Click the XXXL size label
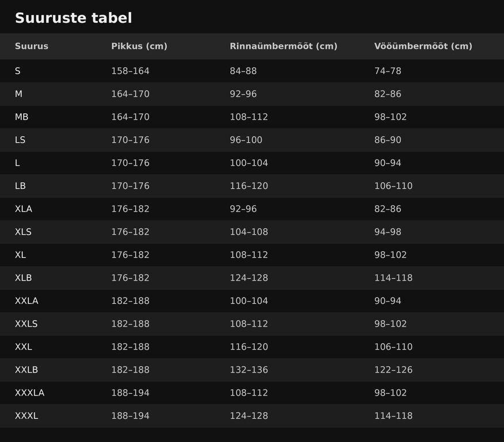Viewport: 504px width, 442px height. 26,416
